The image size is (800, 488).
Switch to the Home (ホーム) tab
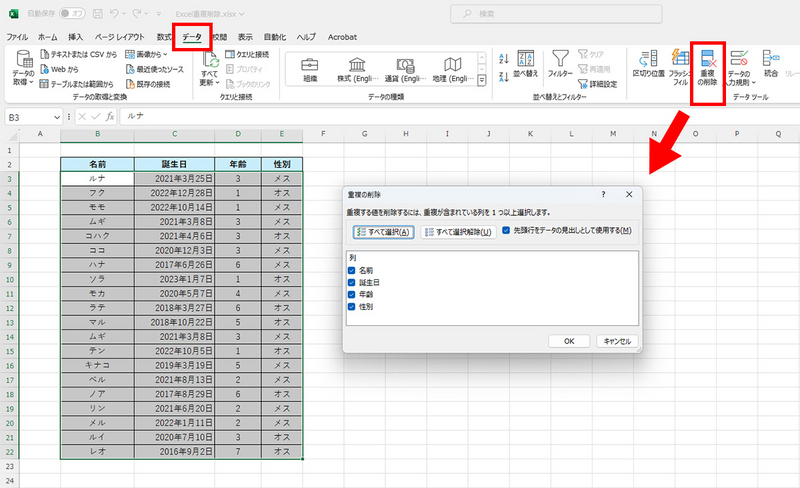tap(47, 37)
